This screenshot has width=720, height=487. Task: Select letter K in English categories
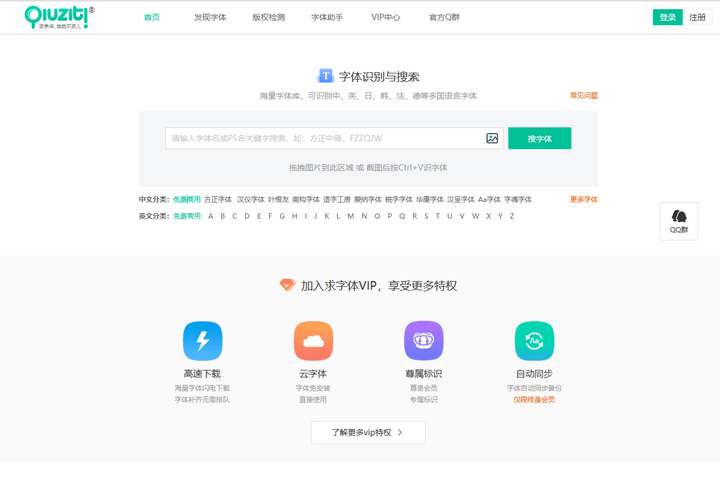(x=327, y=216)
